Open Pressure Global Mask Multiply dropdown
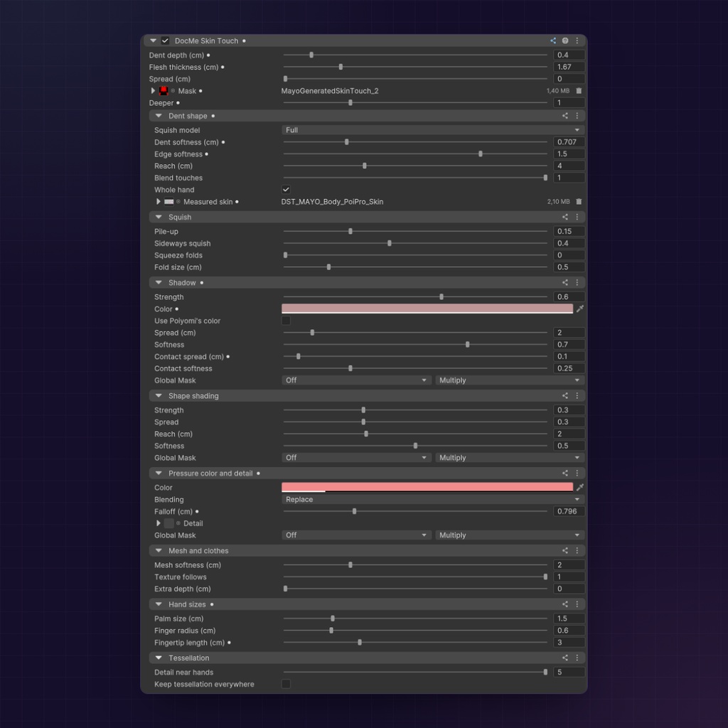Image resolution: width=728 pixels, height=728 pixels. click(510, 535)
